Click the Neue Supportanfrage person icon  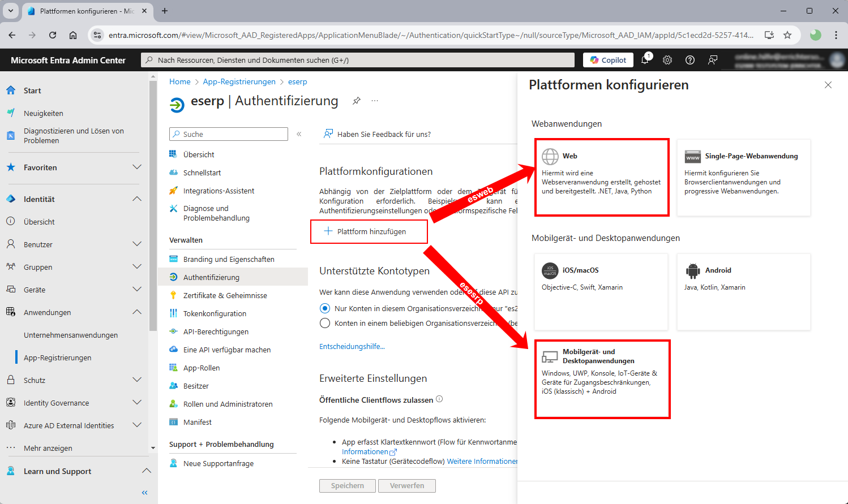click(173, 463)
